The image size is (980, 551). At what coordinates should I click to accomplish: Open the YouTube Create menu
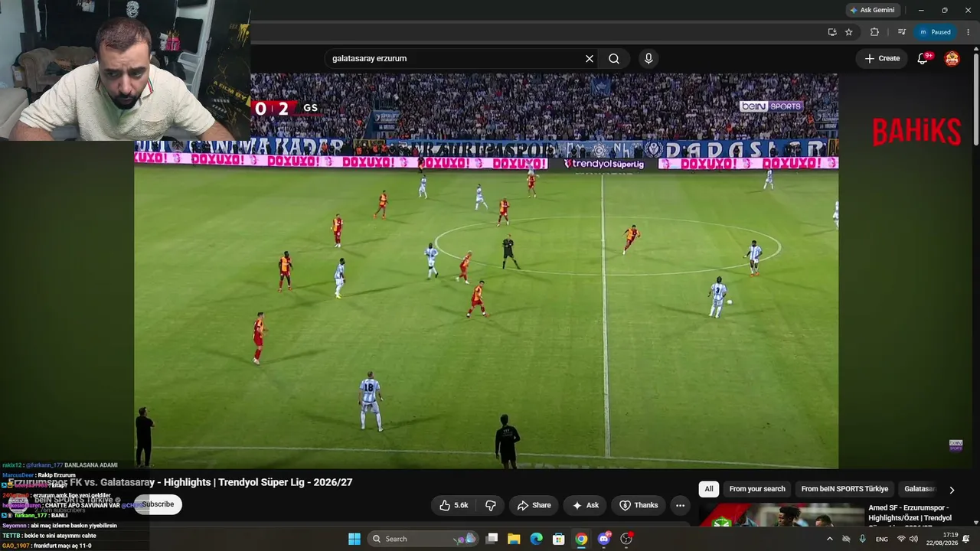point(882,58)
